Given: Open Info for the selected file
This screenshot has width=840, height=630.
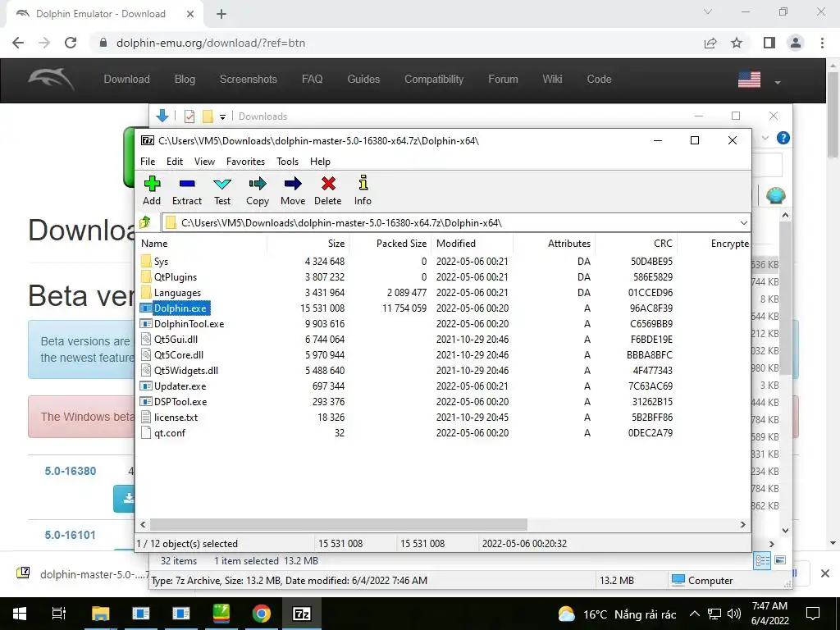Looking at the screenshot, I should (x=363, y=190).
